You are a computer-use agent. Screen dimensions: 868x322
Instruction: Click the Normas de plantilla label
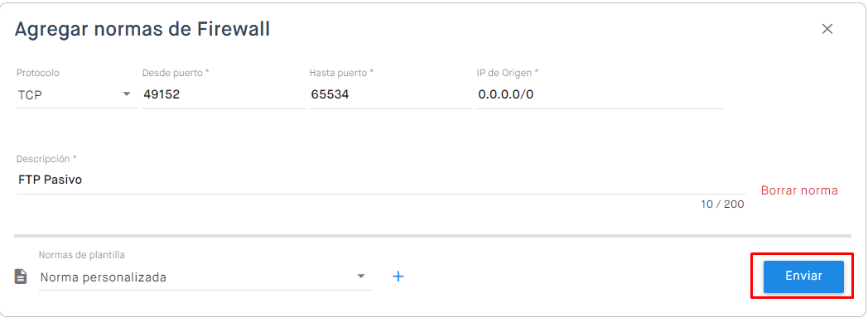point(82,255)
